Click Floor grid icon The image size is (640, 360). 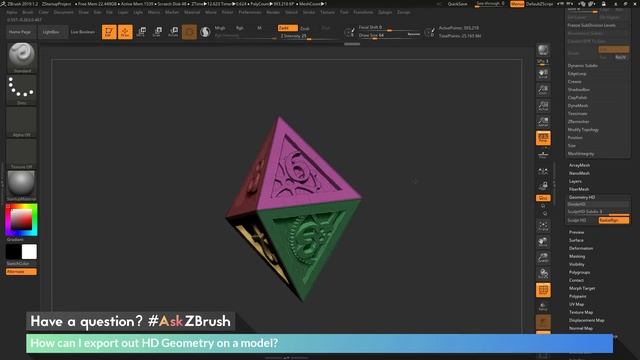coord(543,155)
